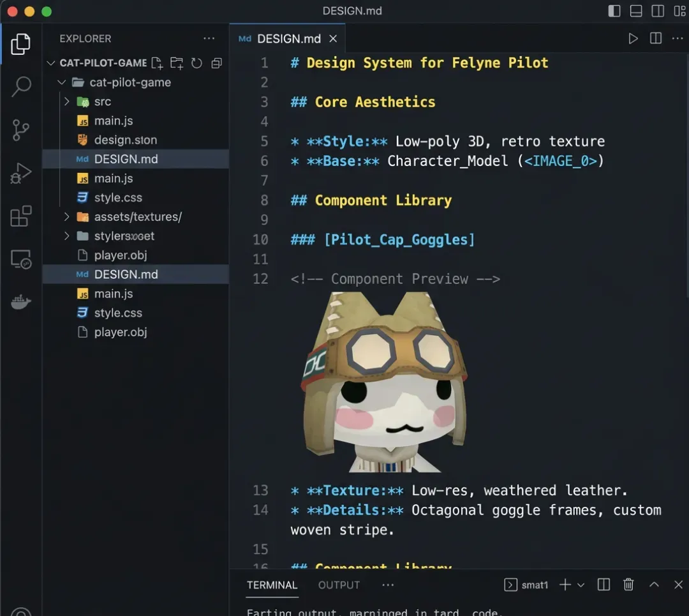This screenshot has height=616, width=689.
Task: Toggle the primary sidebar from title bar
Action: pos(614,11)
